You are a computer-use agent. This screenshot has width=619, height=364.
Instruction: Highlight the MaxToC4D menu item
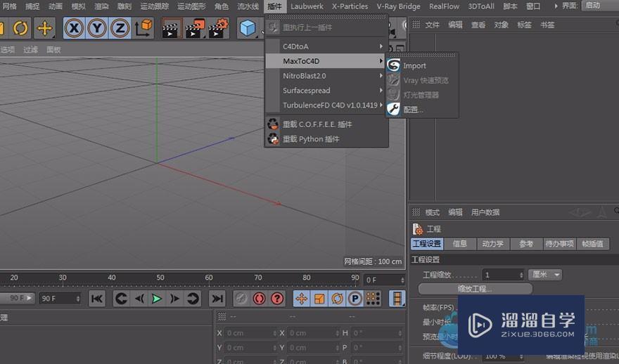click(325, 61)
